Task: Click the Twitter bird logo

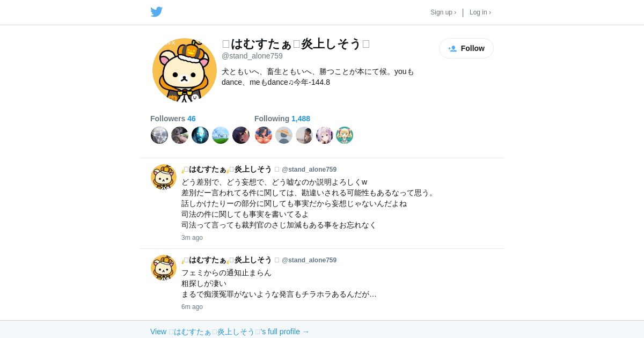Action: click(156, 12)
